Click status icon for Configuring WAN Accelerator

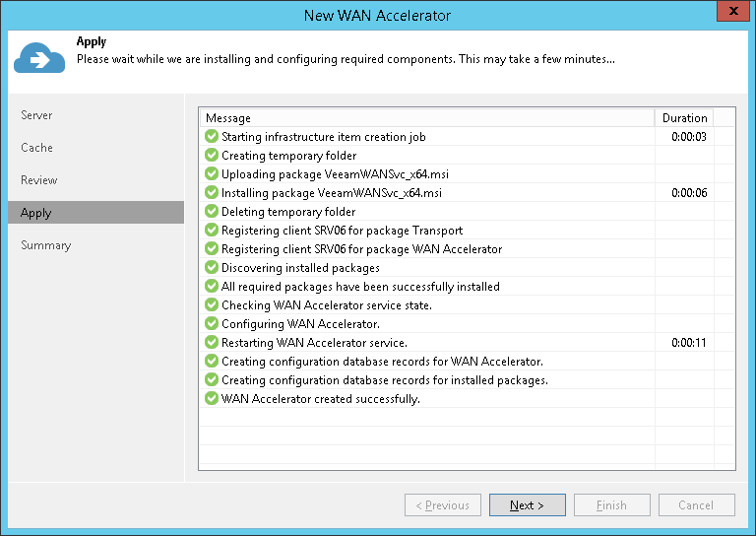point(212,324)
